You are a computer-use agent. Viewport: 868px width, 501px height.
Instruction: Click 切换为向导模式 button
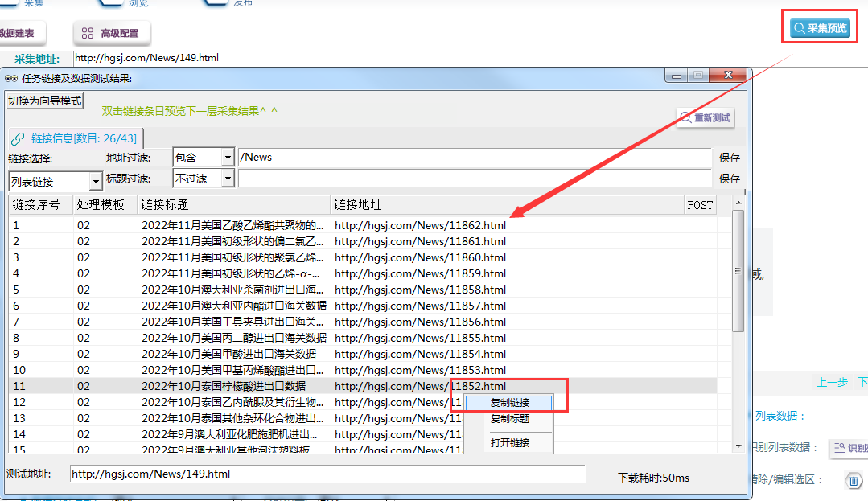[45, 101]
